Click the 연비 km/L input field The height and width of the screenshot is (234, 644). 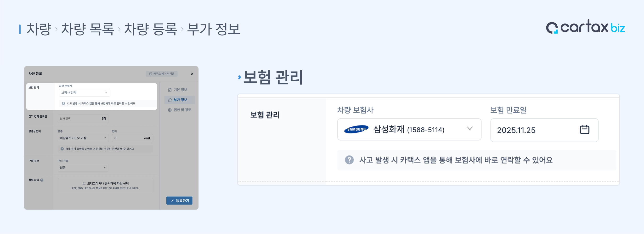click(x=128, y=138)
